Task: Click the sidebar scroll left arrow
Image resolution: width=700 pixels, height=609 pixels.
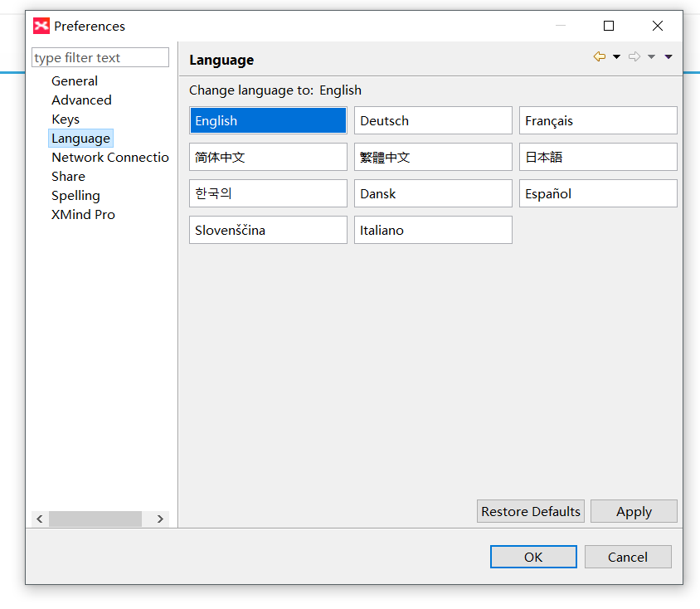Action: [x=40, y=519]
